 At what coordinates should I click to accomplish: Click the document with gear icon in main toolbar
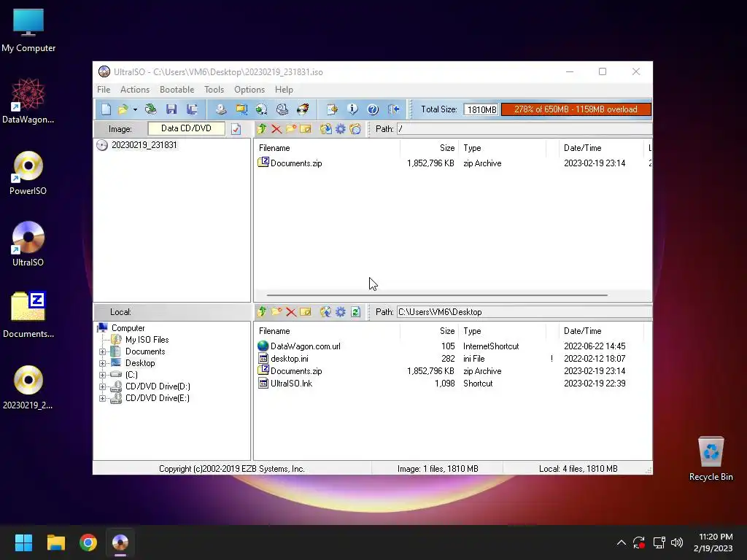(x=332, y=109)
